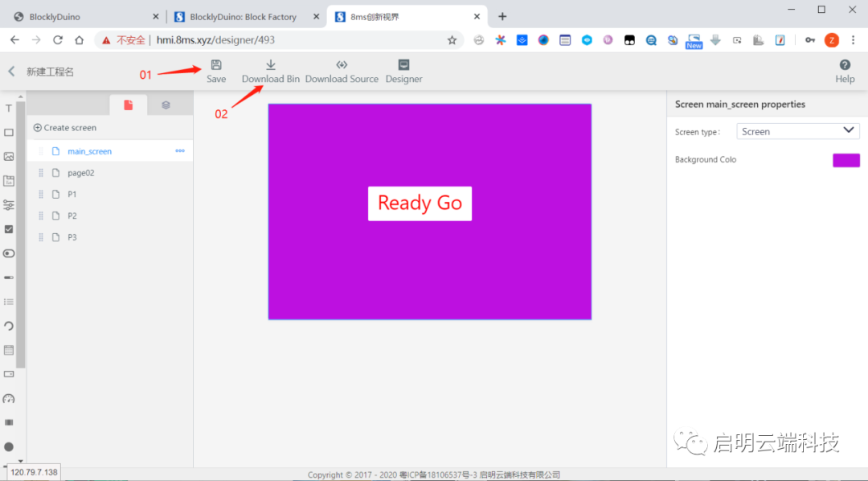Viewport: 868px width, 481px height.
Task: Select the checkbox widget tool
Action: (9, 229)
